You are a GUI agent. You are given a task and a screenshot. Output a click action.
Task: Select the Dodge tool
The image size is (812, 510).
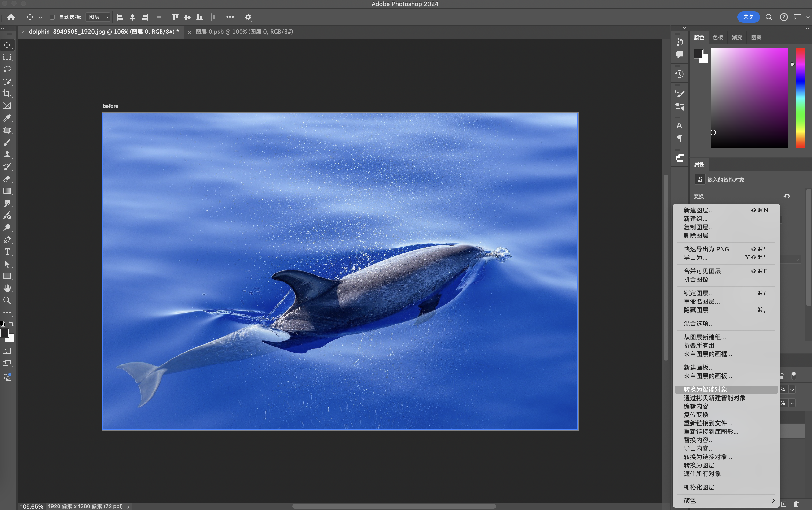click(x=7, y=228)
